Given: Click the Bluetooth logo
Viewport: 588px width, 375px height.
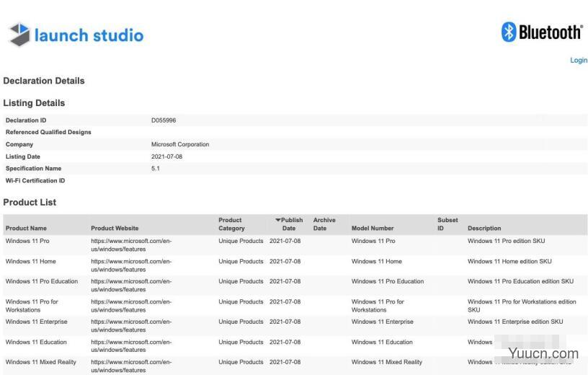Looking at the screenshot, I should [542, 32].
